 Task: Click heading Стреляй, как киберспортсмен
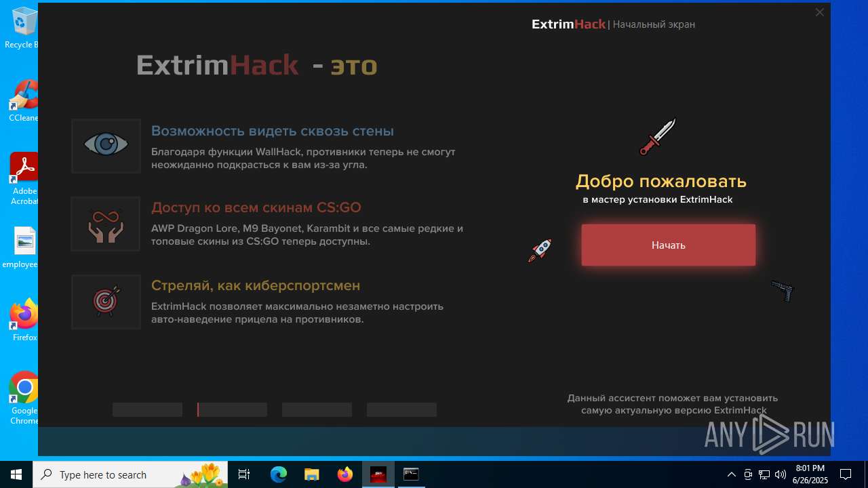255,285
